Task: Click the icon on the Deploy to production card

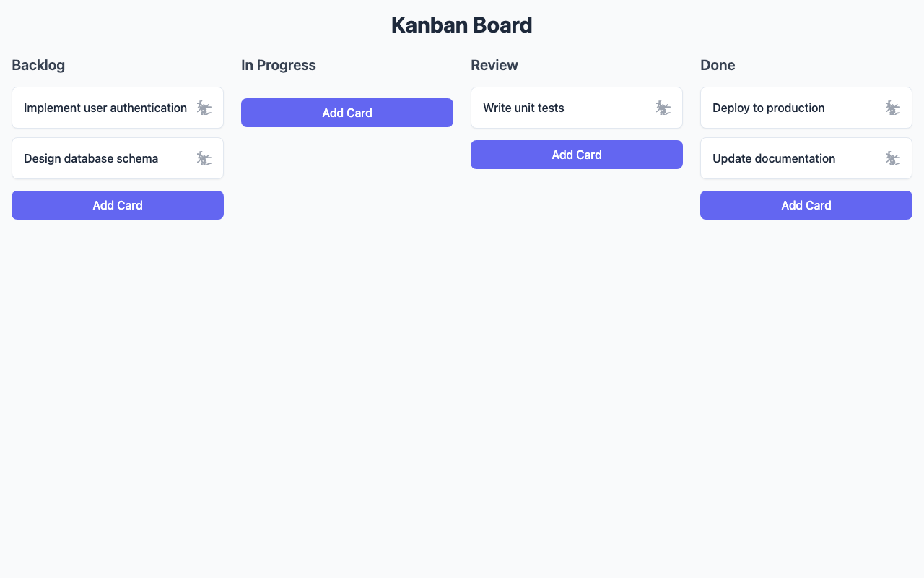Action: pos(893,108)
